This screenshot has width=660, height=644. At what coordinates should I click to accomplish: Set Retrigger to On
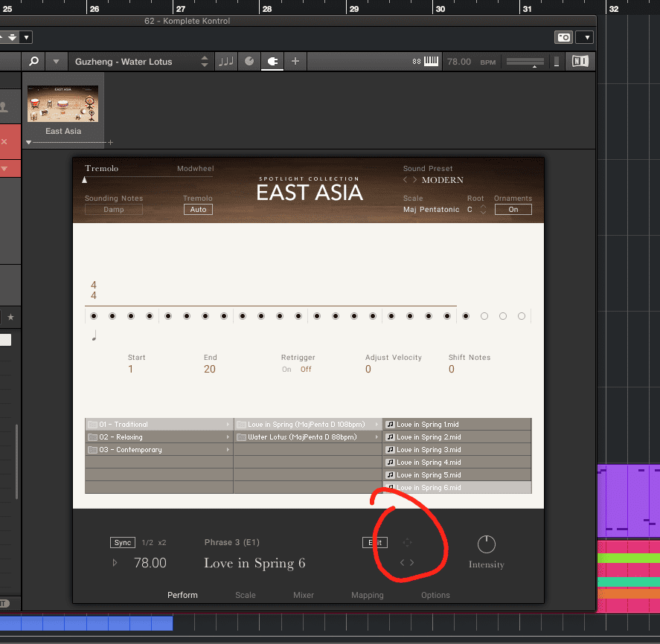[286, 370]
